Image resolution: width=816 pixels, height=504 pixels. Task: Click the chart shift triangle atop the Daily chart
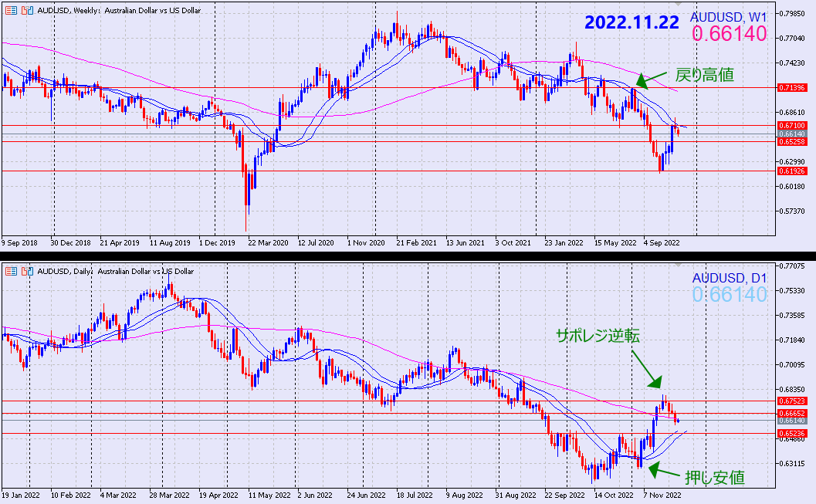click(678, 265)
